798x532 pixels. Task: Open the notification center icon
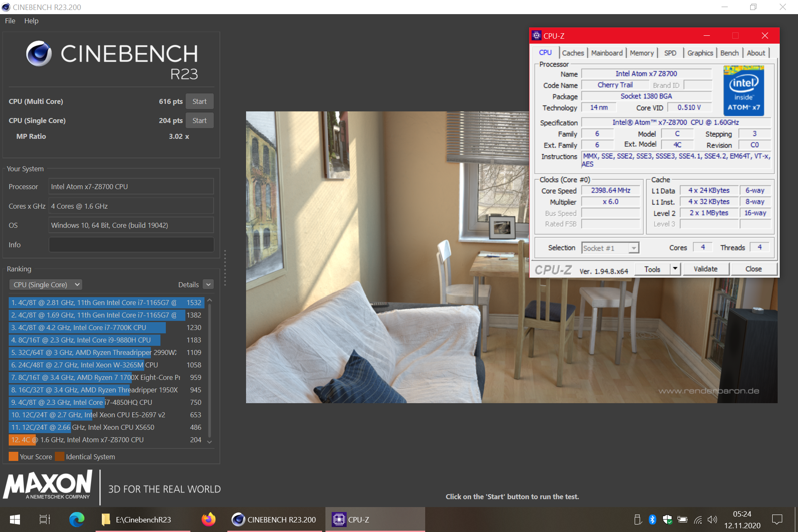tap(777, 520)
